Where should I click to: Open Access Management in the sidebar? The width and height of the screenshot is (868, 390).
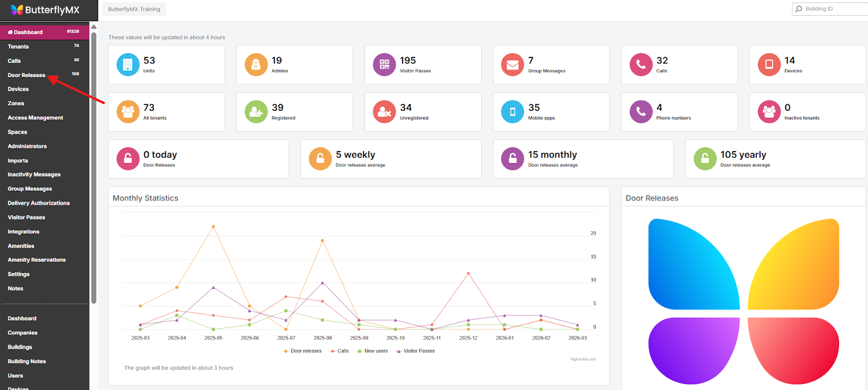pos(35,118)
